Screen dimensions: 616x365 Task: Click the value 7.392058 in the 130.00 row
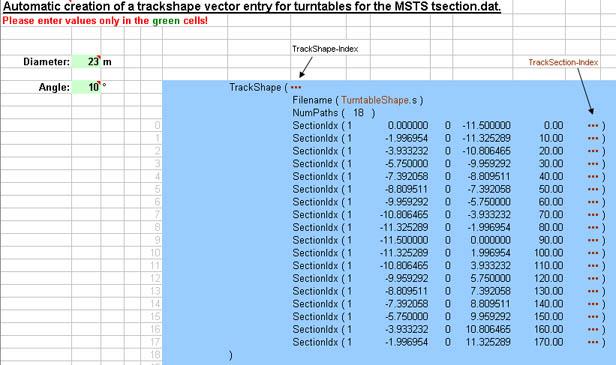[x=490, y=291]
